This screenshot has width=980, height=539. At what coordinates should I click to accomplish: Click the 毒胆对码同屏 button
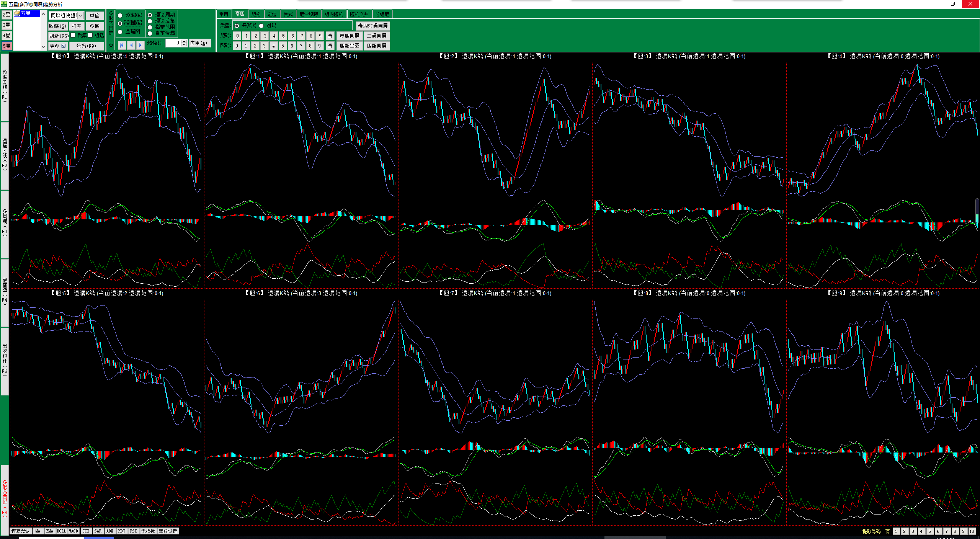tap(372, 26)
